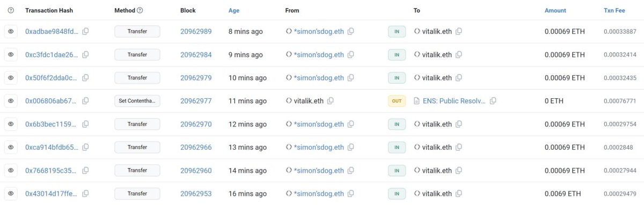Open transaction 0xadbae9848fd details
The height and width of the screenshot is (205, 644).
52,32
